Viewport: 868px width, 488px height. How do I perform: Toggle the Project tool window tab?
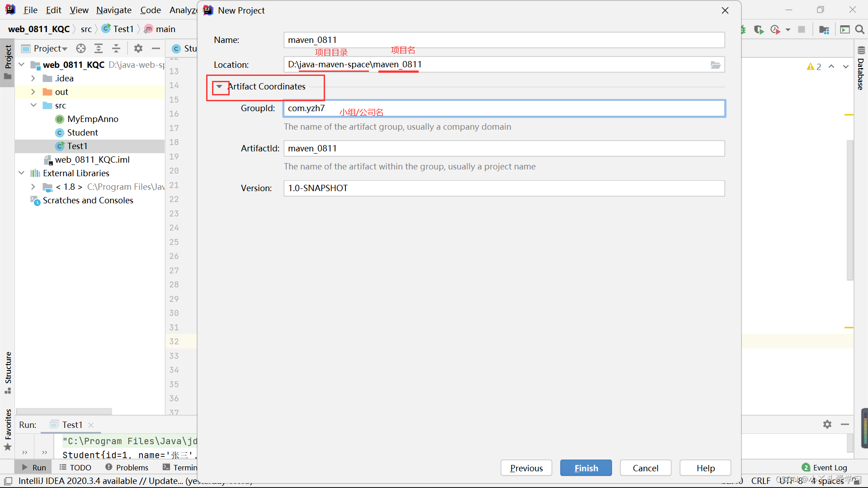tap(8, 62)
